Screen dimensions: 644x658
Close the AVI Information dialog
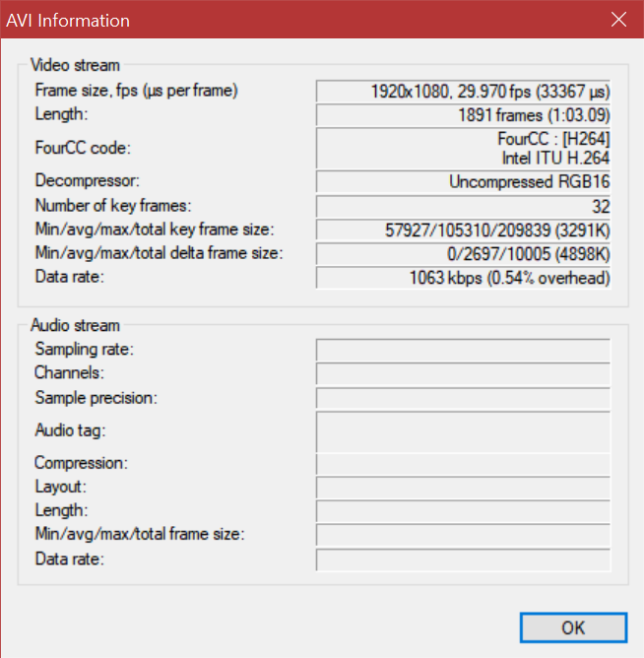click(618, 20)
